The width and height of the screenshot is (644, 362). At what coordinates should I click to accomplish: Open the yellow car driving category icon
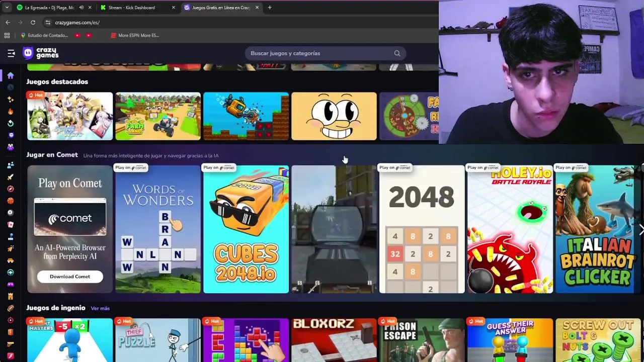[10, 260]
